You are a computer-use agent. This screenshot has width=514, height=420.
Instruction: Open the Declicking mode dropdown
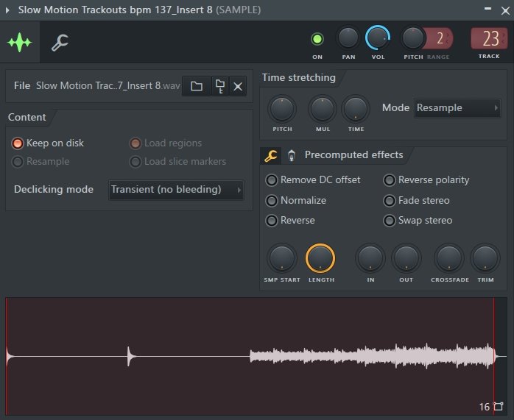click(x=176, y=190)
